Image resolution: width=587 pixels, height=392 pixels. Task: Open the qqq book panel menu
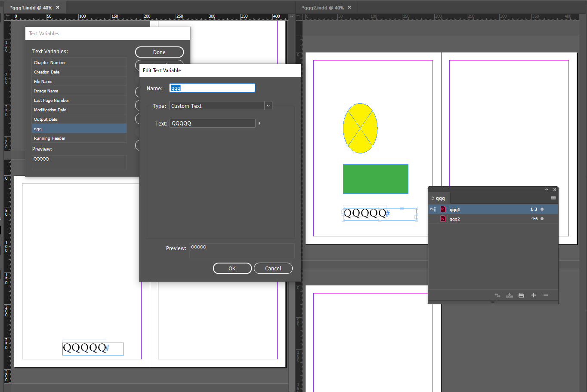coord(553,198)
